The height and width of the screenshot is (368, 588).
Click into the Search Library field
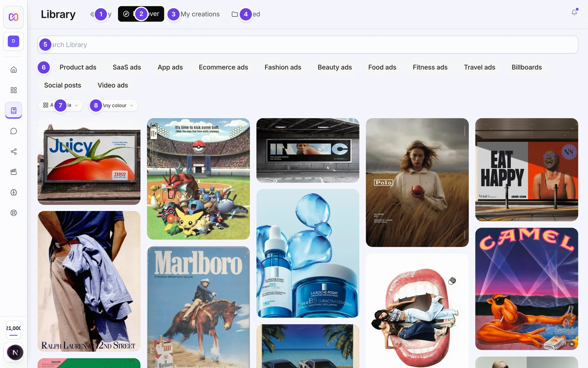307,45
